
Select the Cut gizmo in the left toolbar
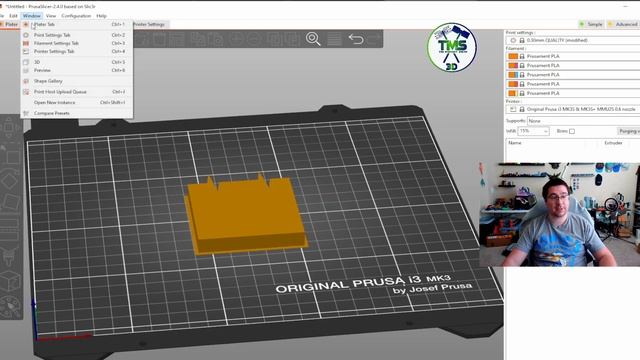[9, 229]
